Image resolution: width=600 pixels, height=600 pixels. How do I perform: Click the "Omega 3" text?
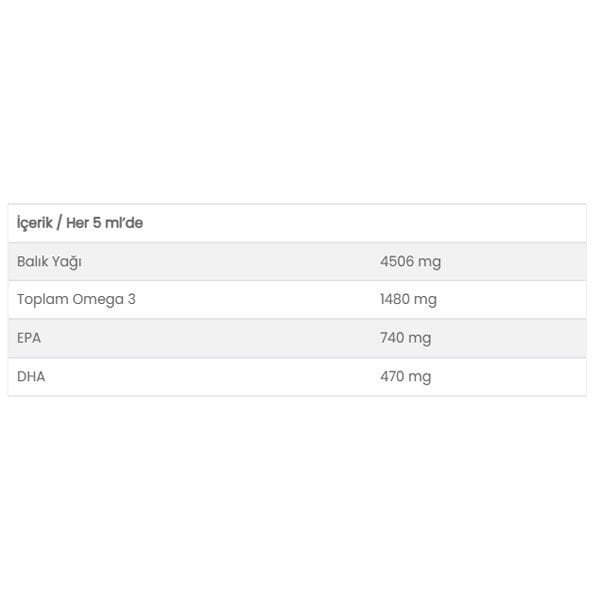104,299
